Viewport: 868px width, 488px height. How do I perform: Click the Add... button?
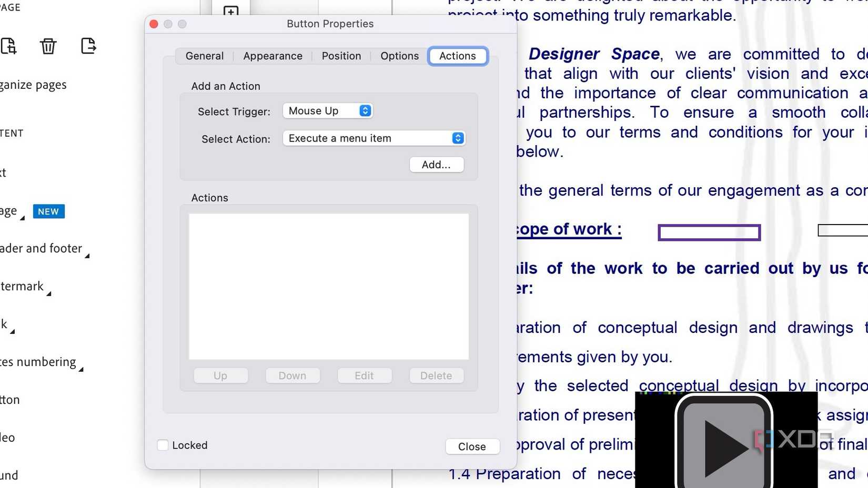[436, 165]
